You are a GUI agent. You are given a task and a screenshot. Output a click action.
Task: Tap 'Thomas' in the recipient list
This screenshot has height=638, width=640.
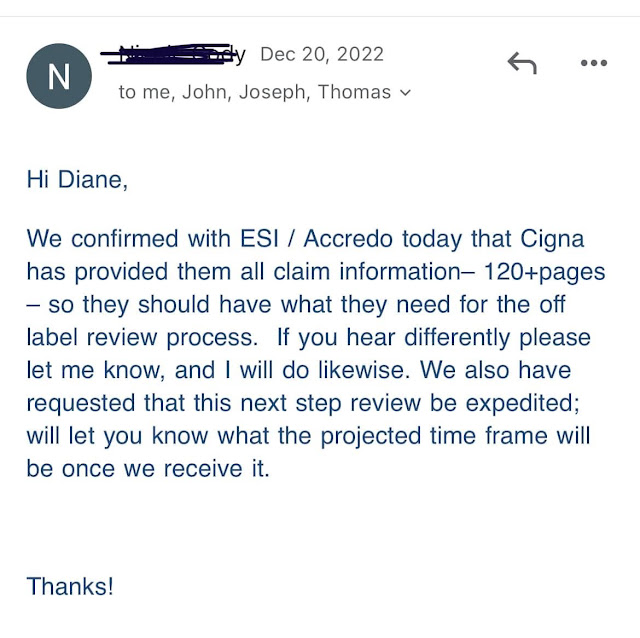354,92
